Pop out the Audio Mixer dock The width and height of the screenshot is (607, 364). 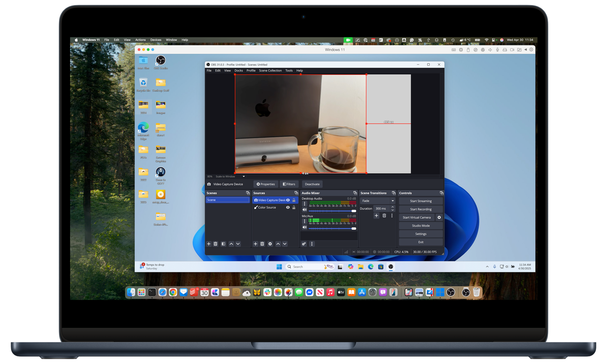pyautogui.click(x=355, y=193)
